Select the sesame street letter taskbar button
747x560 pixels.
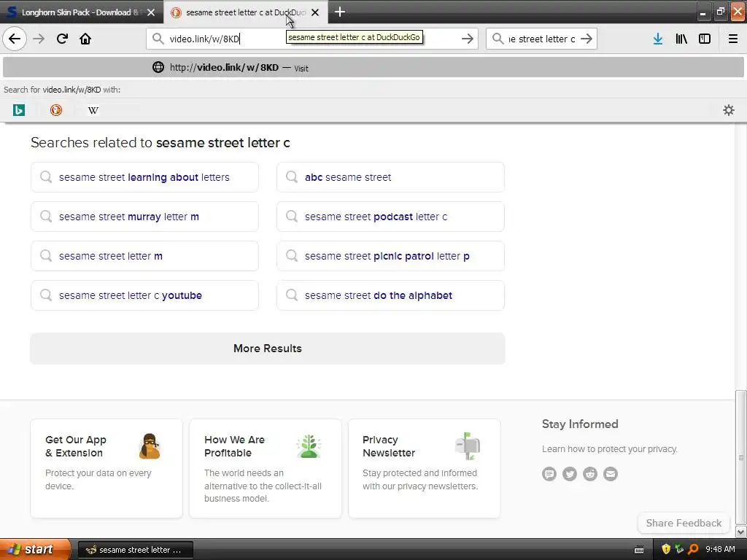(135, 550)
